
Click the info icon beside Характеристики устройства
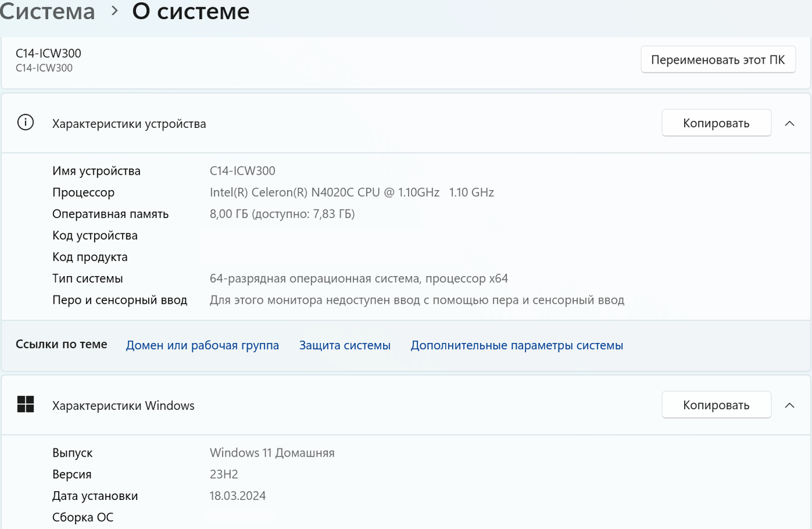26,123
